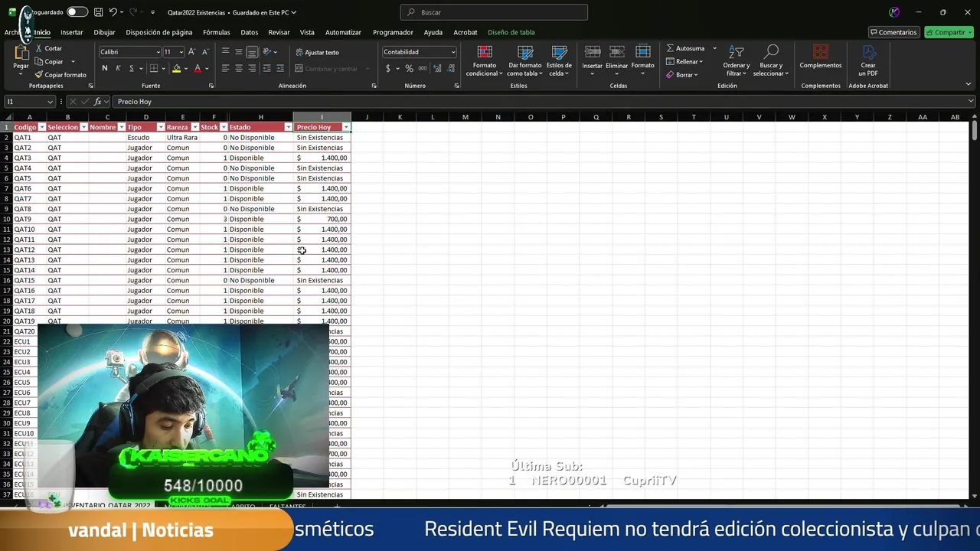Click the Autosuma sigma button

coord(685,48)
